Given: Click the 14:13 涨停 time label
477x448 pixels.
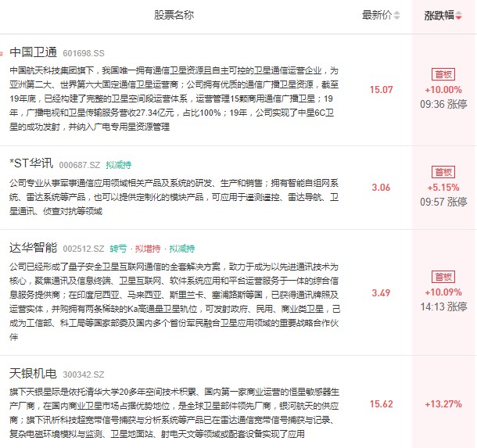Looking at the screenshot, I should [443, 306].
